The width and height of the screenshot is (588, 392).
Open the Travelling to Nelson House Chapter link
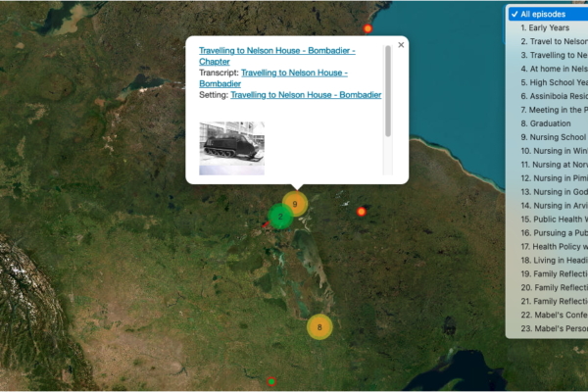(276, 55)
